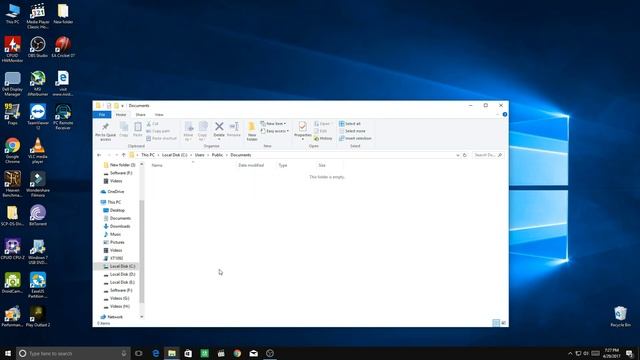Screen dimensions: 640x360
Task: Open Properties from the ribbon
Action: point(302,131)
